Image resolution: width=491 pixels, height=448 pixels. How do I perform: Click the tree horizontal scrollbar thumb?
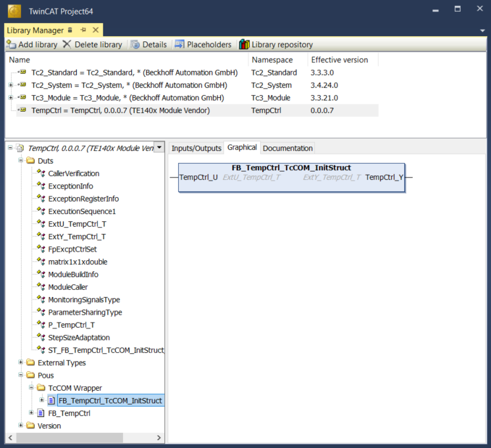[70, 437]
